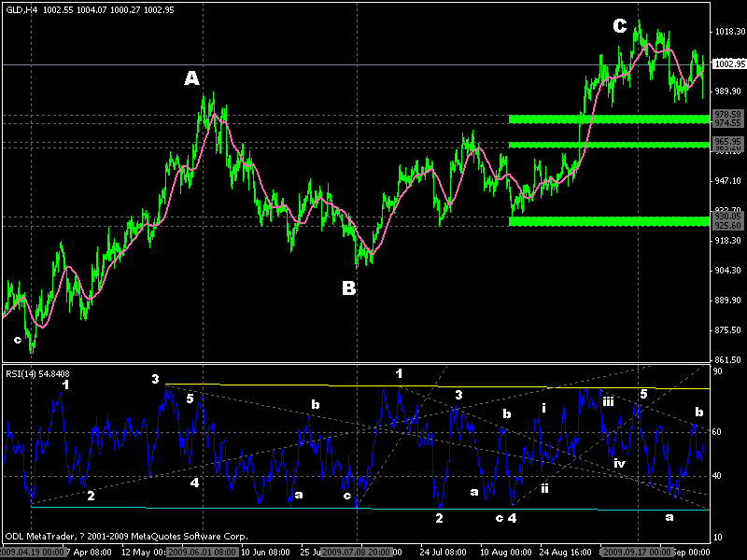Click the 10 Jun 08:00 time label

265,553
